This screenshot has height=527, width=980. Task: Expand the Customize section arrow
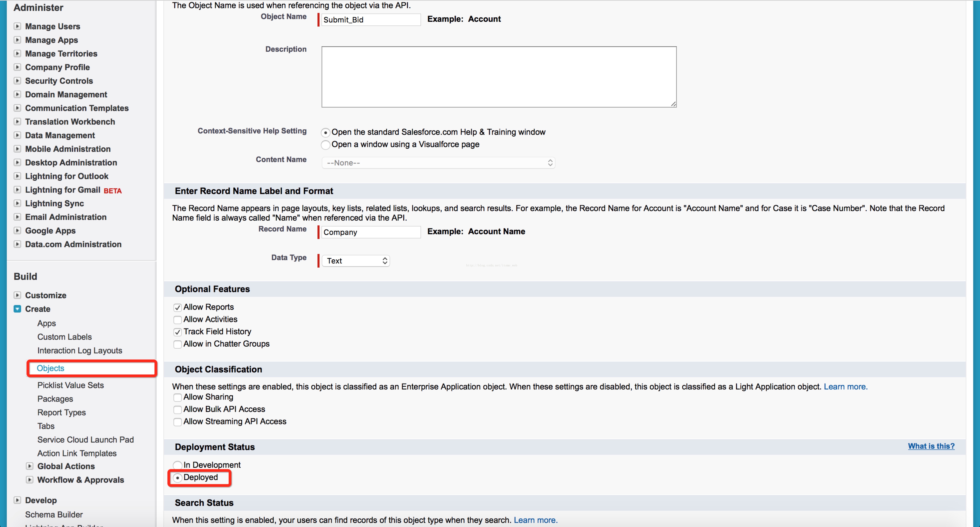coord(17,295)
